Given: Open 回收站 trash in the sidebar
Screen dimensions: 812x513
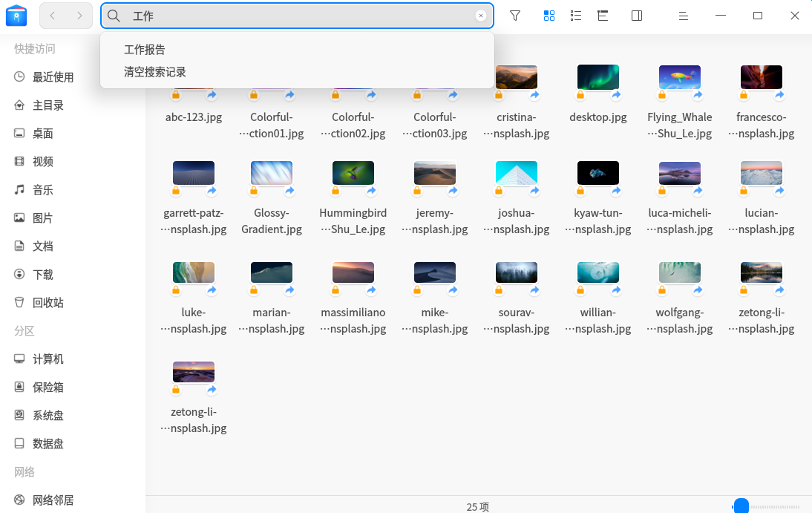Looking at the screenshot, I should [x=48, y=303].
